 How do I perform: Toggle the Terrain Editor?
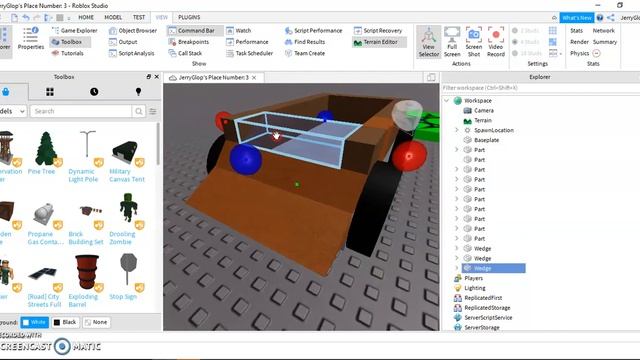coord(379,42)
